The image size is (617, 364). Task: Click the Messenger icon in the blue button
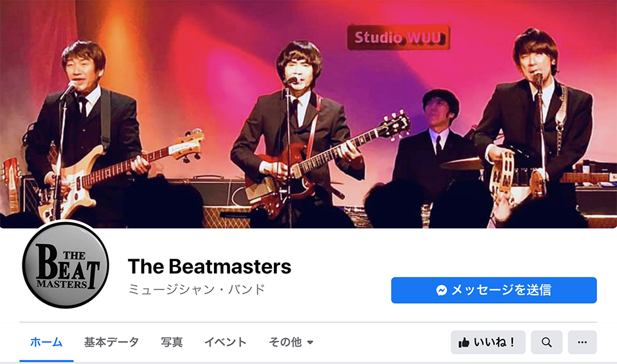pos(442,290)
